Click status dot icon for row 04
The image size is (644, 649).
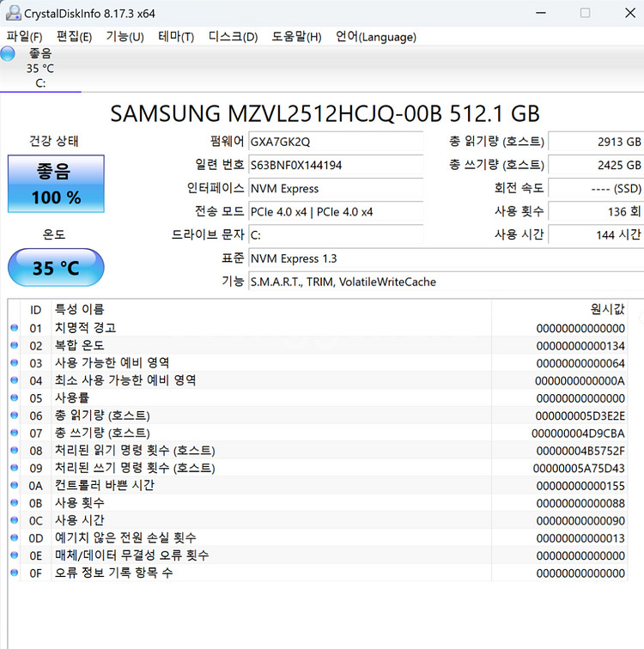pyautogui.click(x=14, y=380)
